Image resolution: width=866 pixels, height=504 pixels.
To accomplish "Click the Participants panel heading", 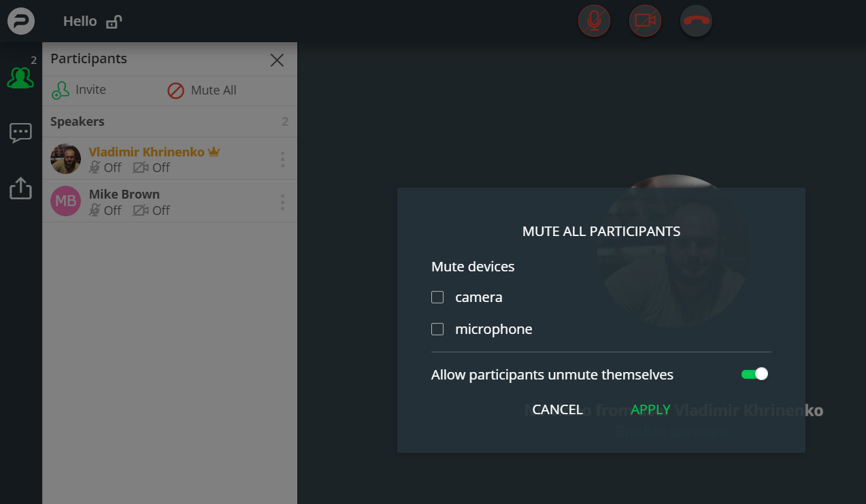I will [x=88, y=58].
